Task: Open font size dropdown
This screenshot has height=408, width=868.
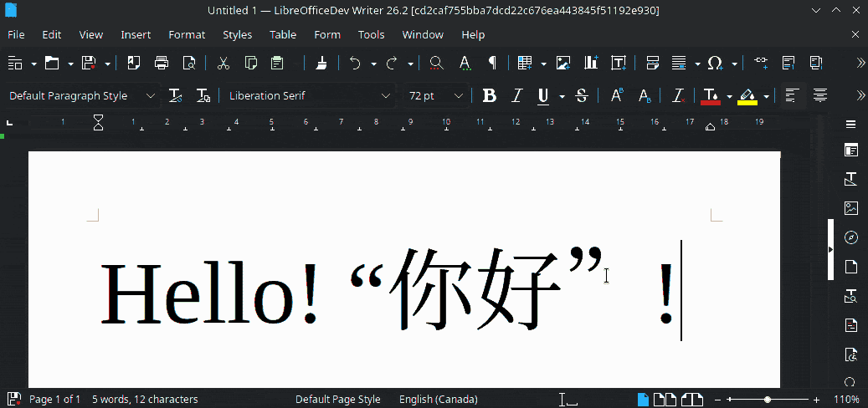Action: click(x=459, y=95)
